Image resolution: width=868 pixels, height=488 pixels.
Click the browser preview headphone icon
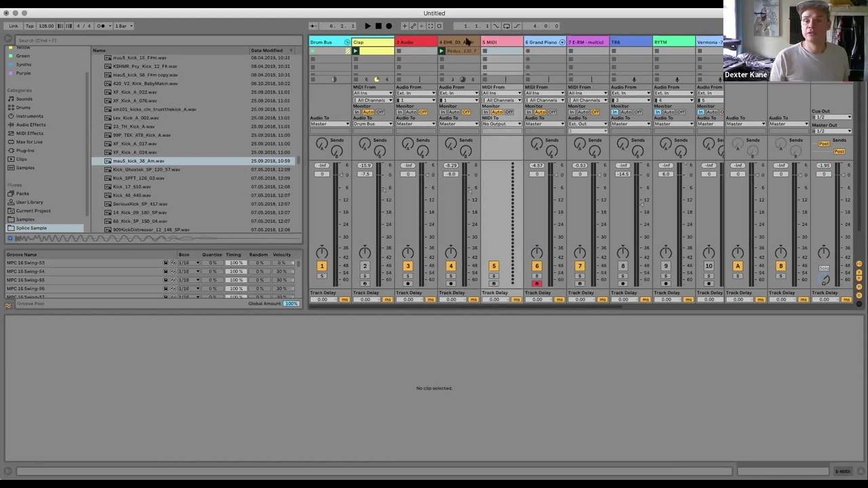click(10, 239)
